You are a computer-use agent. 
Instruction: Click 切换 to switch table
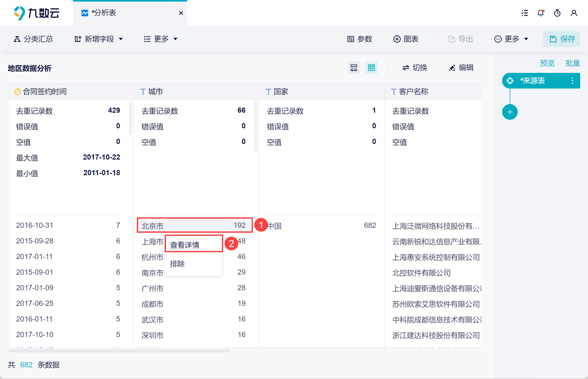pyautogui.click(x=414, y=68)
